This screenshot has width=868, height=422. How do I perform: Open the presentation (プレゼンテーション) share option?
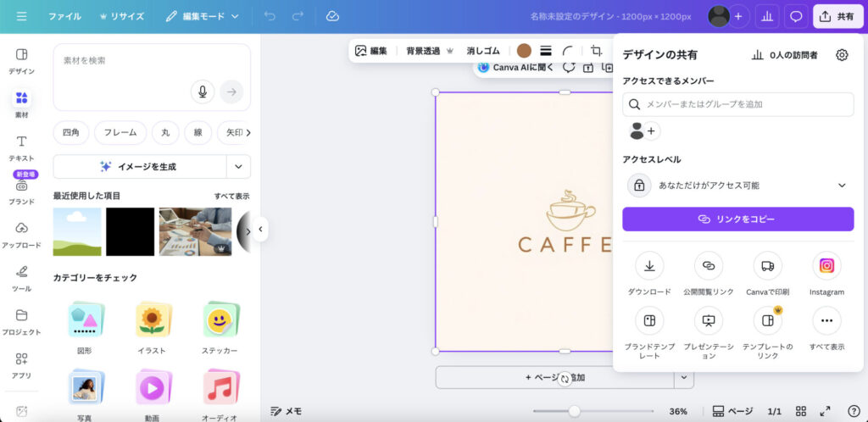709,321
